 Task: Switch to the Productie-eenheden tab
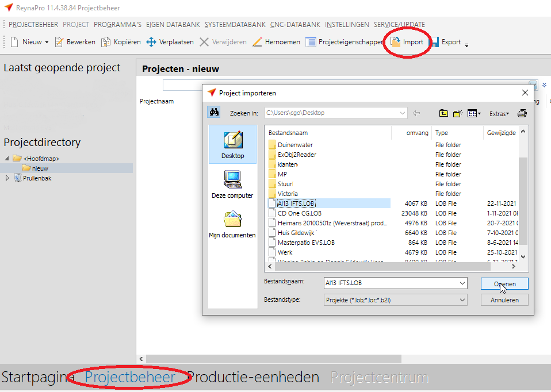(253, 377)
